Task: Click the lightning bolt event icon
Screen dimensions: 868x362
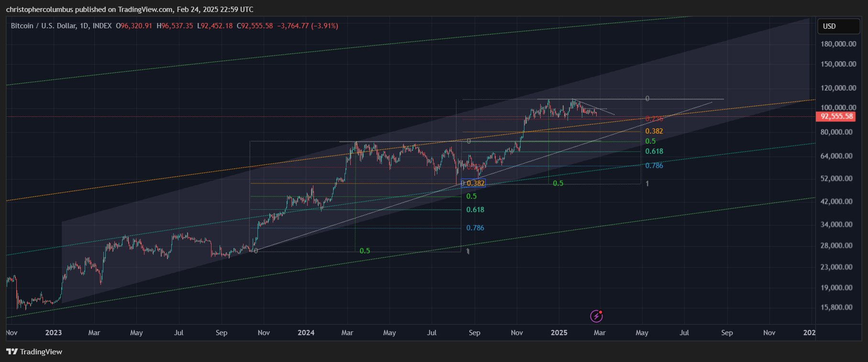Action: click(596, 316)
